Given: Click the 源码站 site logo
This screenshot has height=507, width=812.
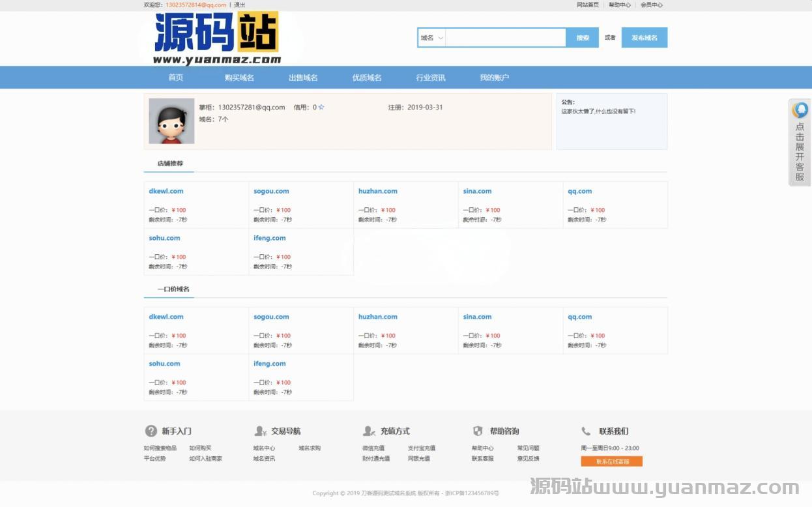Looking at the screenshot, I should pos(217,38).
